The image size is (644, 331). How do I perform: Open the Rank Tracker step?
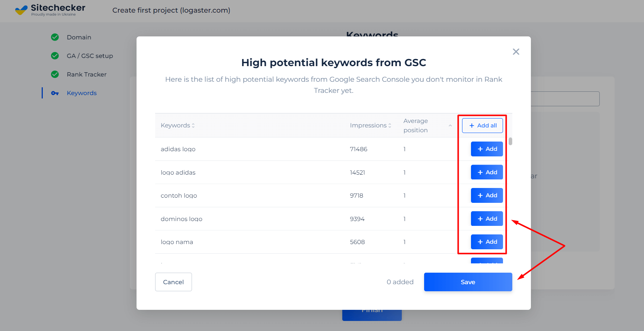pyautogui.click(x=87, y=74)
